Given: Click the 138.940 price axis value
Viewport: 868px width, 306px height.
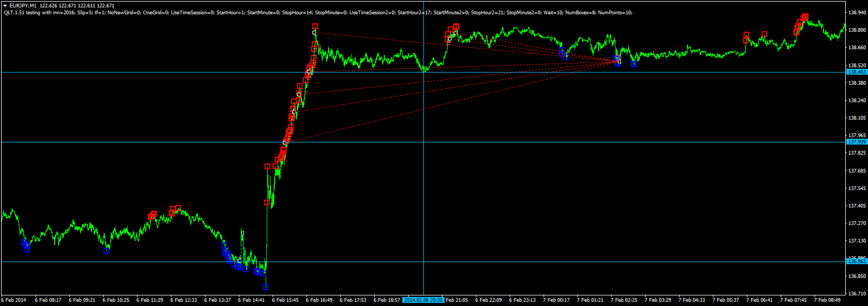Looking at the screenshot, I should click(x=857, y=12).
